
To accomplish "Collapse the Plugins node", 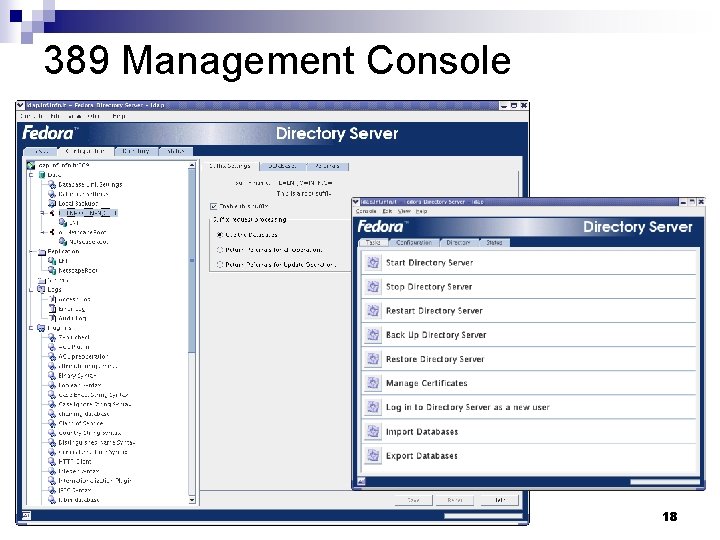I will 31,328.
